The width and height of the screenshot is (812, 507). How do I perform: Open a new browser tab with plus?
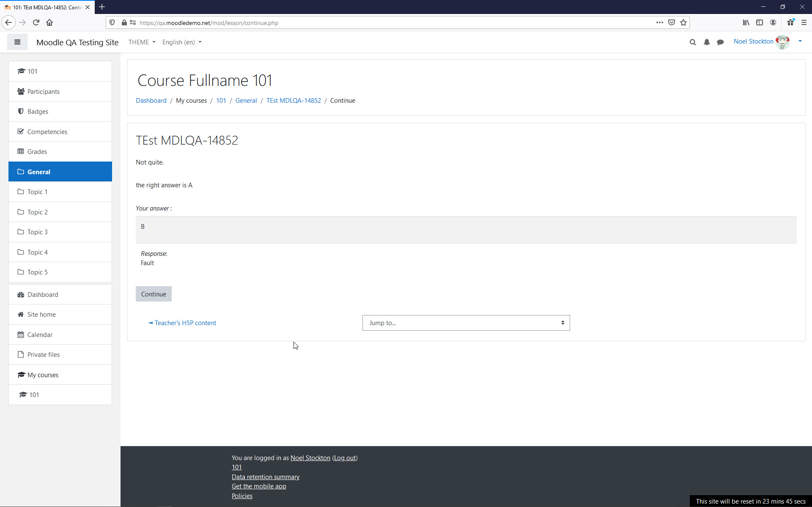click(102, 7)
